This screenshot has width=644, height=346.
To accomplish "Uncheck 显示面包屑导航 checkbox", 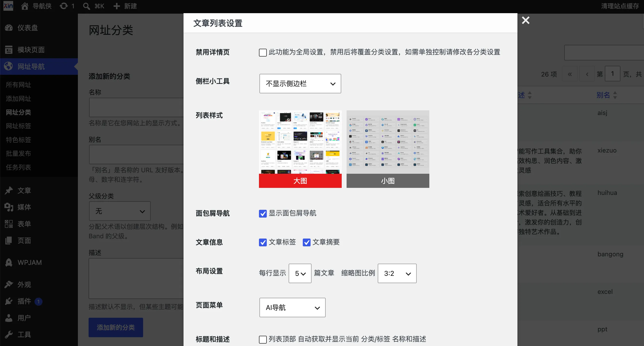I will pyautogui.click(x=263, y=213).
